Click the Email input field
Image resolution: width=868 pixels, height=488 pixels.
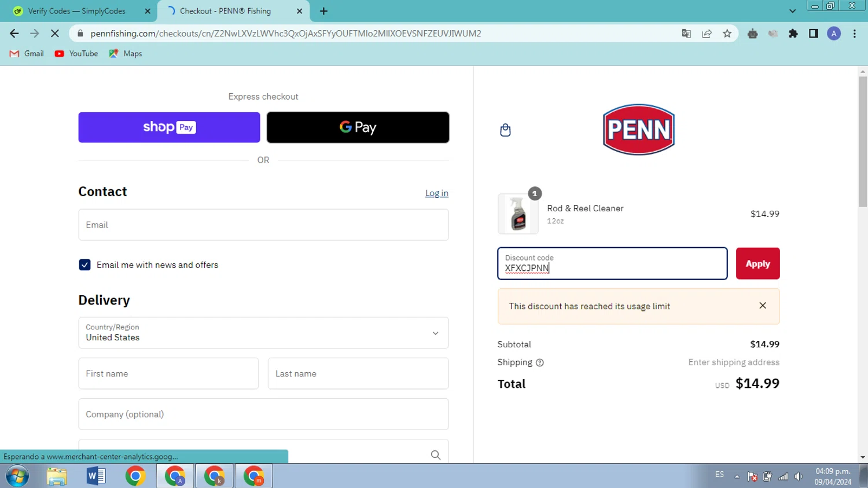(263, 225)
